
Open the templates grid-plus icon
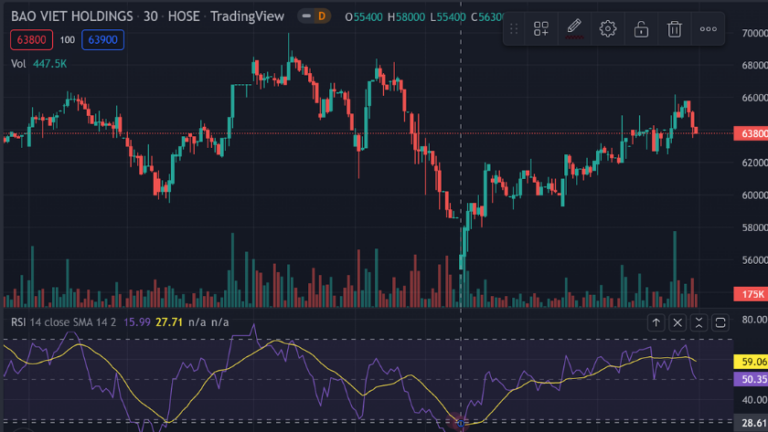(541, 29)
